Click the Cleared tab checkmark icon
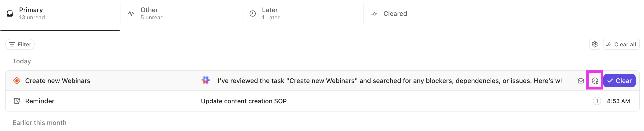This screenshot has width=644, height=131. click(374, 14)
